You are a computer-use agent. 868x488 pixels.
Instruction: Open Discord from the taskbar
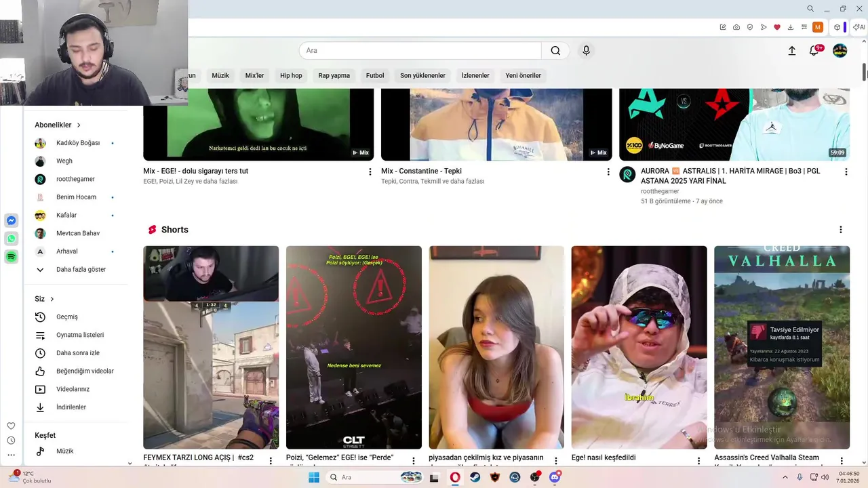[x=555, y=477]
